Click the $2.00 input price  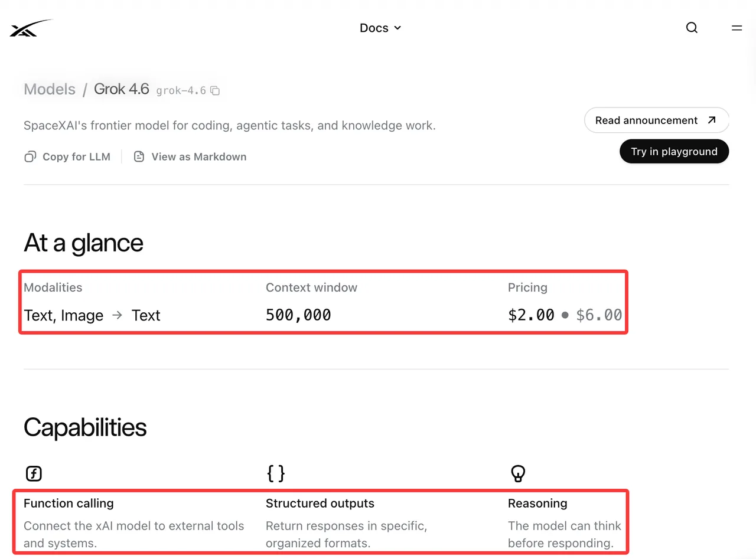[531, 315]
